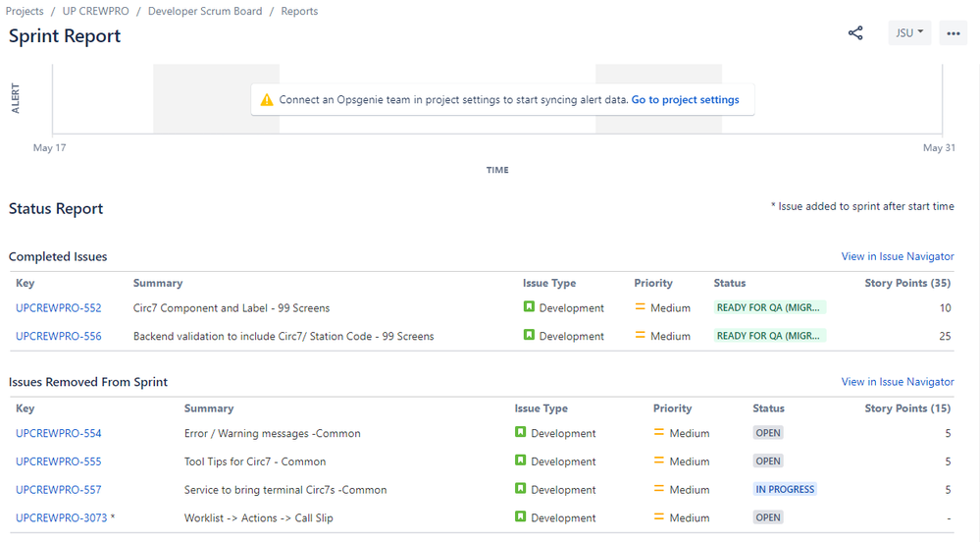Screen dimensions: 980x542
Task: Open issue UPCREWPRO-552
Action: click(59, 308)
